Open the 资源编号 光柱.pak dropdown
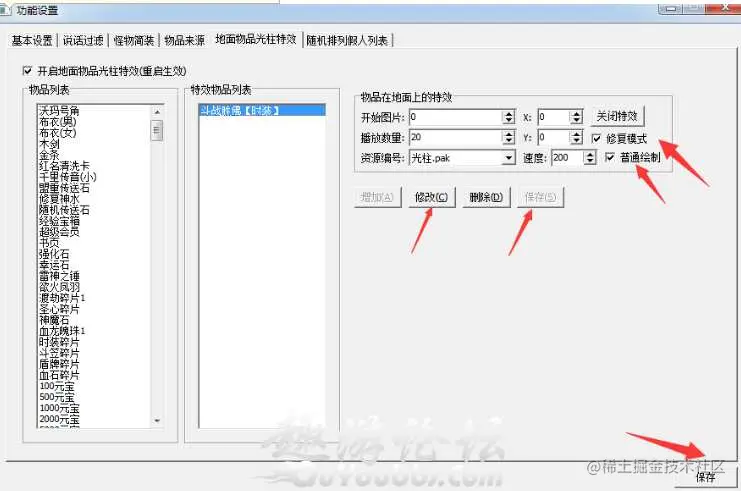This screenshot has width=741, height=491. click(x=508, y=158)
